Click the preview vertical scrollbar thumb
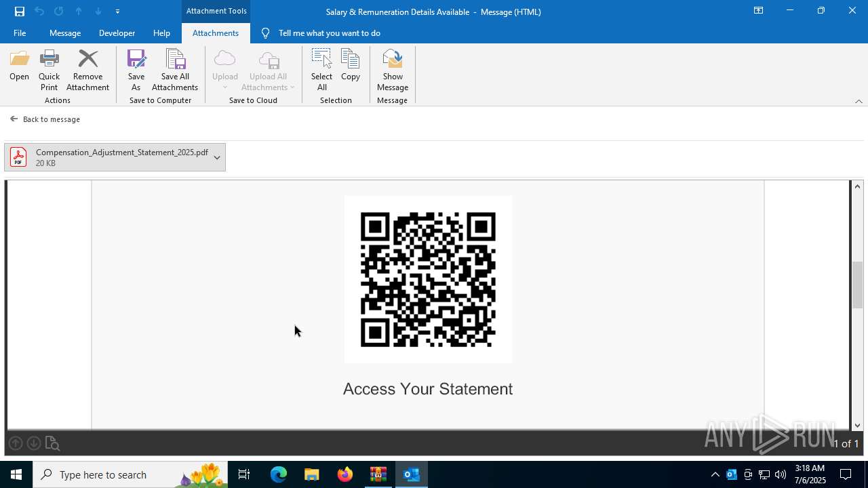Image resolution: width=868 pixels, height=488 pixels. point(857,285)
